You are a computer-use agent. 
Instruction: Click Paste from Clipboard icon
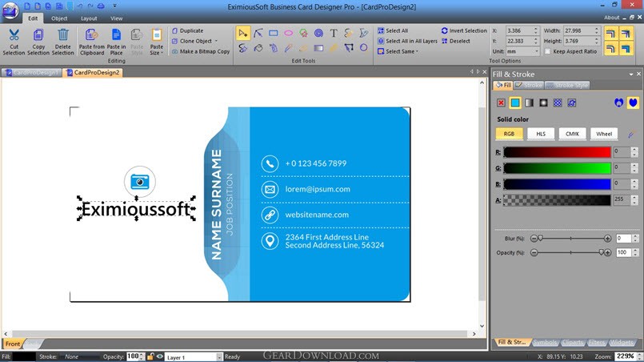[x=91, y=34]
